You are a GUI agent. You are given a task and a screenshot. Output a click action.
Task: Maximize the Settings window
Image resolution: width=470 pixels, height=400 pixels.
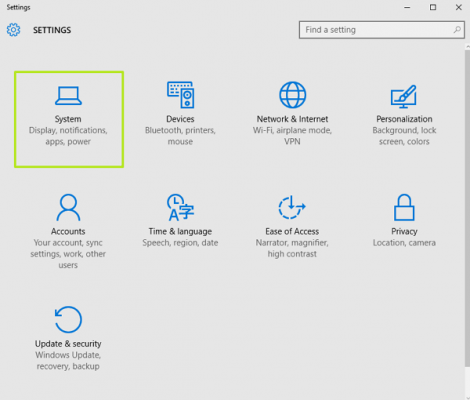click(433, 7)
